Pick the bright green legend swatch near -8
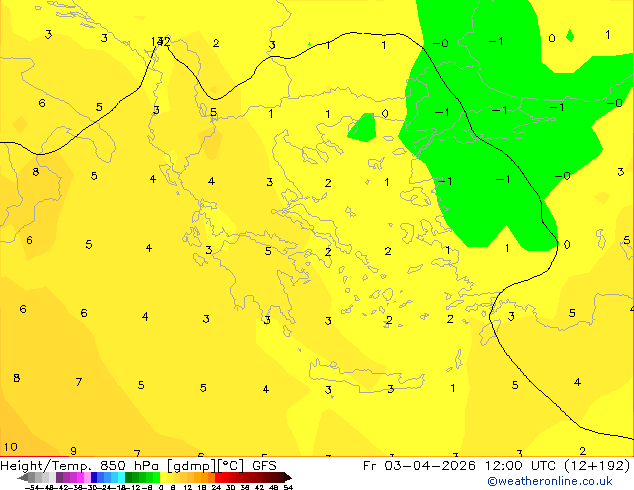 click(x=156, y=477)
